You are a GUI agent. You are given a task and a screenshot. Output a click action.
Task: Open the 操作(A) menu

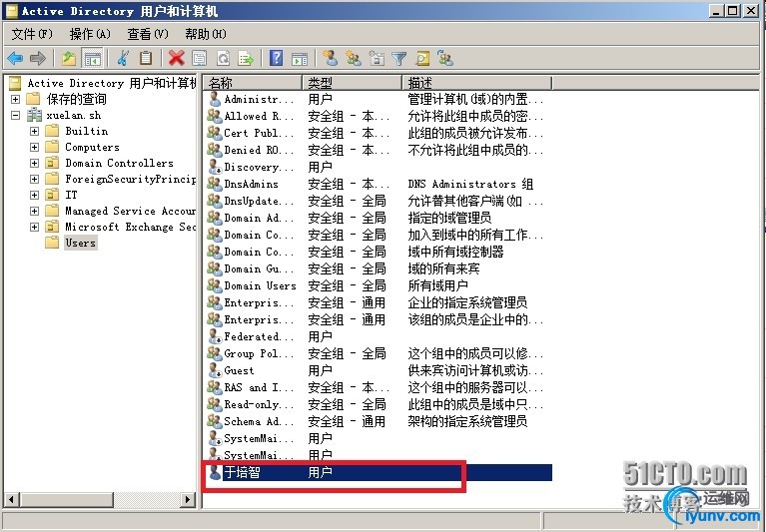[90, 34]
